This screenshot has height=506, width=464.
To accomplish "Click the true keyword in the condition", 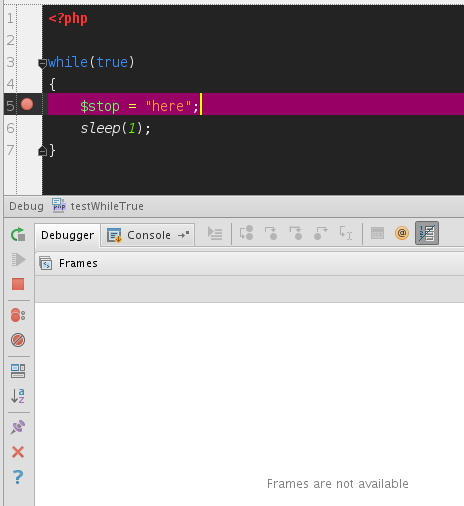I will click(x=112, y=62).
